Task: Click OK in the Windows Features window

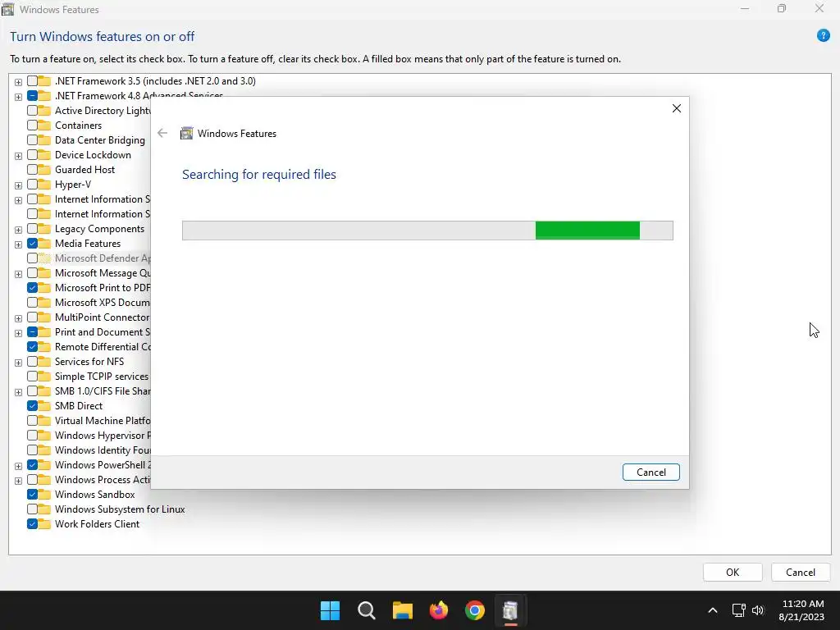Action: click(x=733, y=572)
